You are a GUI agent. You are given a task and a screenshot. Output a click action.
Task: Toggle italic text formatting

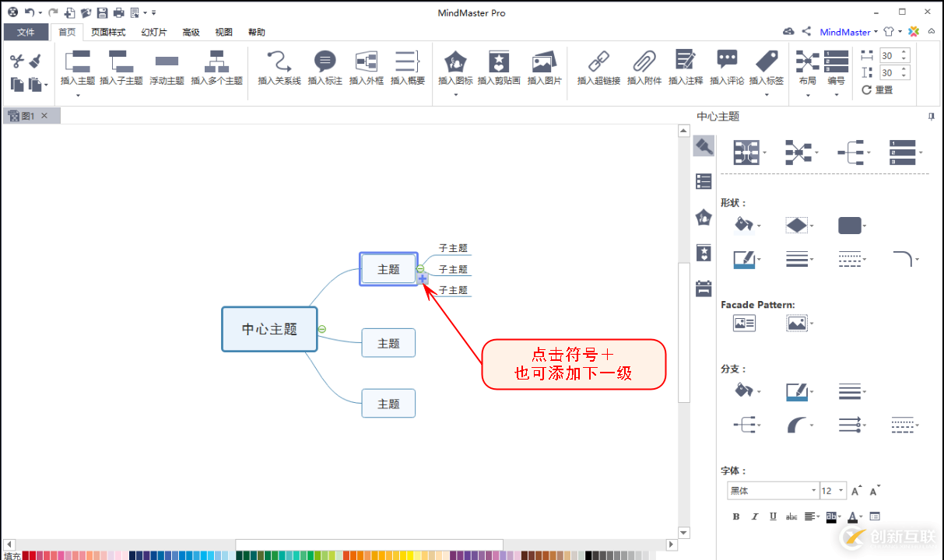tap(754, 516)
